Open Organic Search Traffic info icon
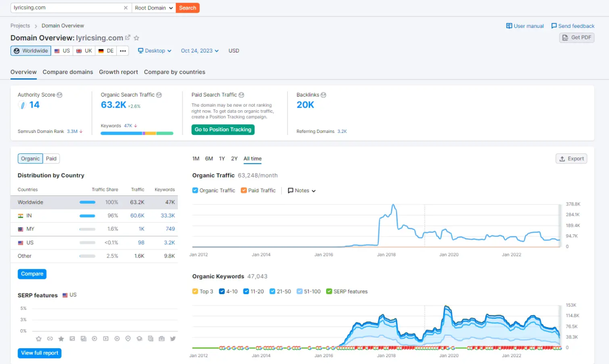 click(159, 95)
